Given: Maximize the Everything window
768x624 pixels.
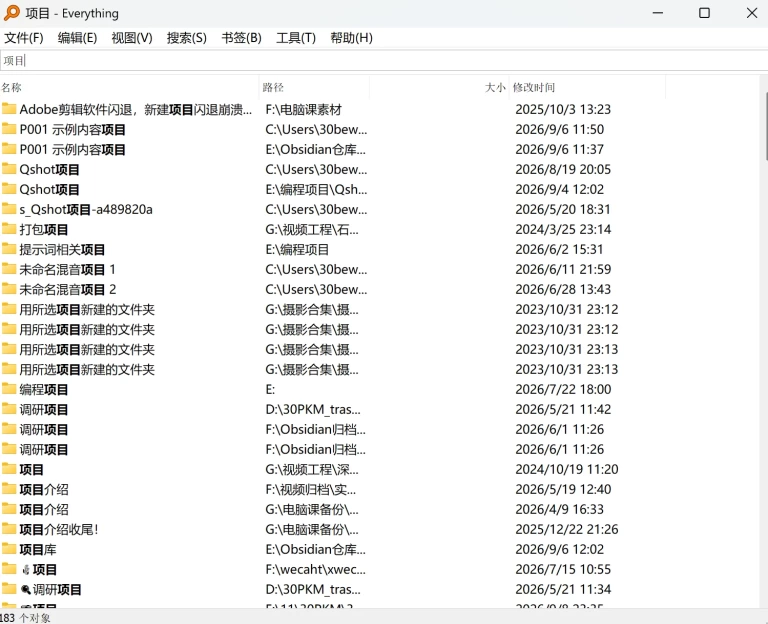Looking at the screenshot, I should tap(704, 13).
